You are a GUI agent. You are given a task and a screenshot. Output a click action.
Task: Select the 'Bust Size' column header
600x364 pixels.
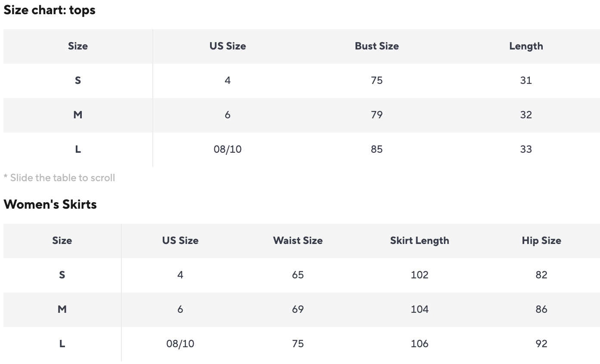pos(377,46)
